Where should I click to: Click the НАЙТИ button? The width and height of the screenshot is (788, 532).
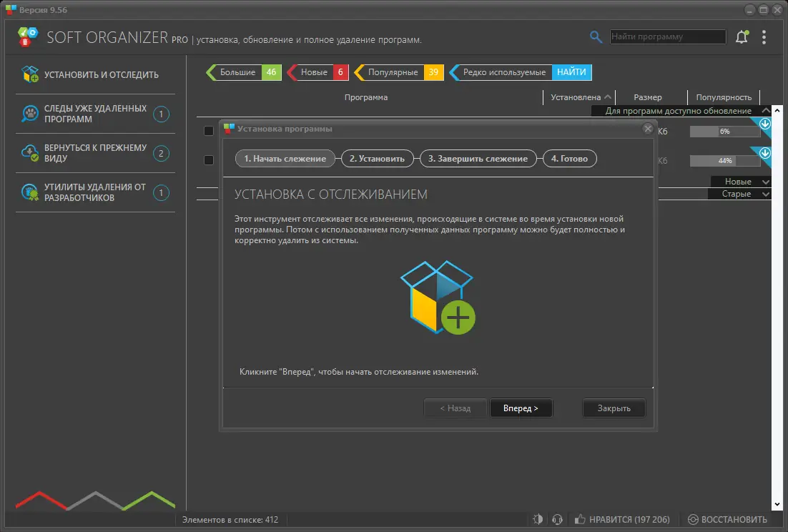pos(571,72)
